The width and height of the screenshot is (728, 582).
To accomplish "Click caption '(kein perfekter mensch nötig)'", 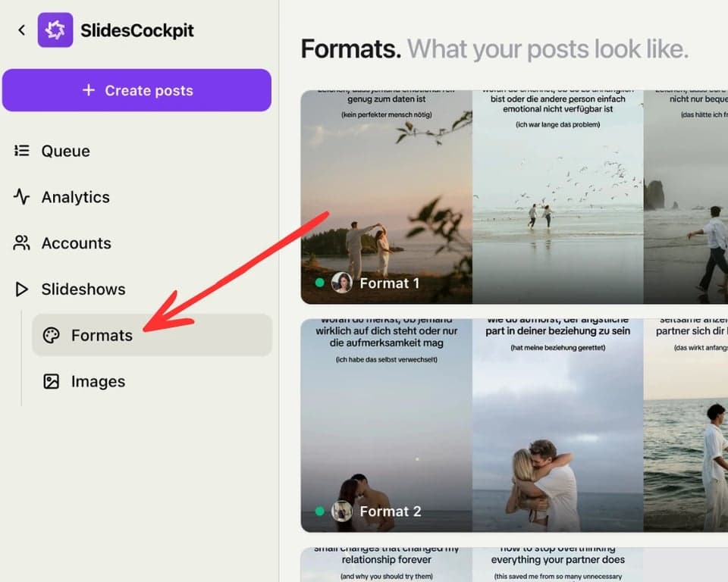I will (x=387, y=114).
